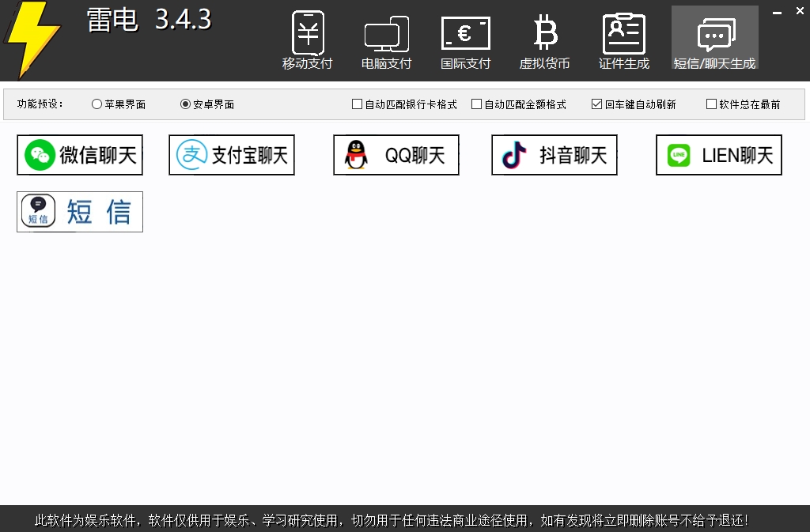
Task: Open the 短信 SMS generator
Action: point(79,211)
